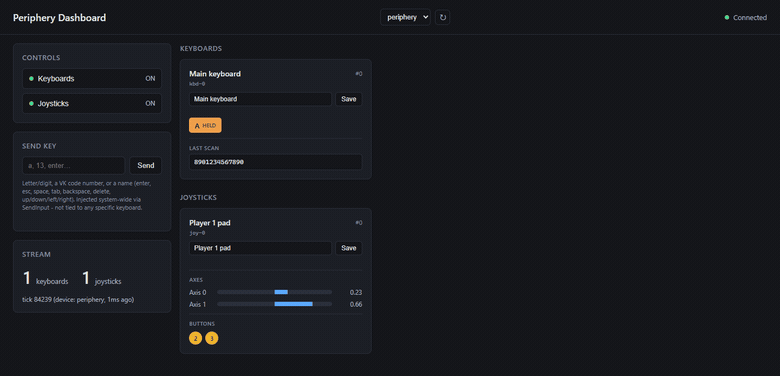Click the A HELD key badge
The image size is (780, 376).
tap(205, 125)
